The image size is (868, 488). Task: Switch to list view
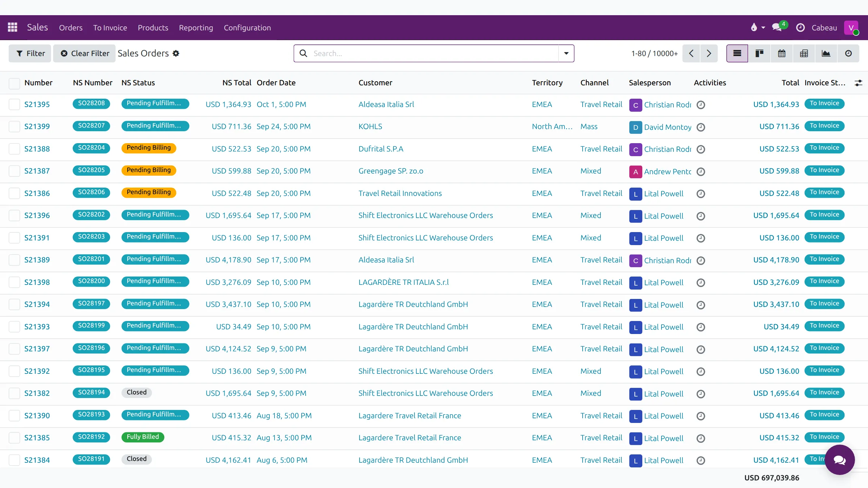click(737, 53)
